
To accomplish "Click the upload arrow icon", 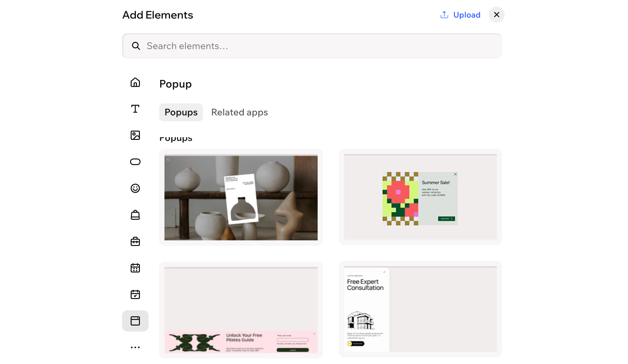I will [444, 15].
